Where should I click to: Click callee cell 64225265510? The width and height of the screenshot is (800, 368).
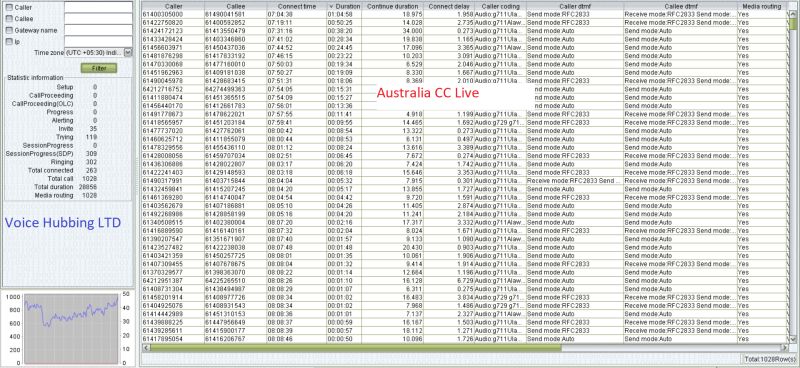click(x=235, y=280)
